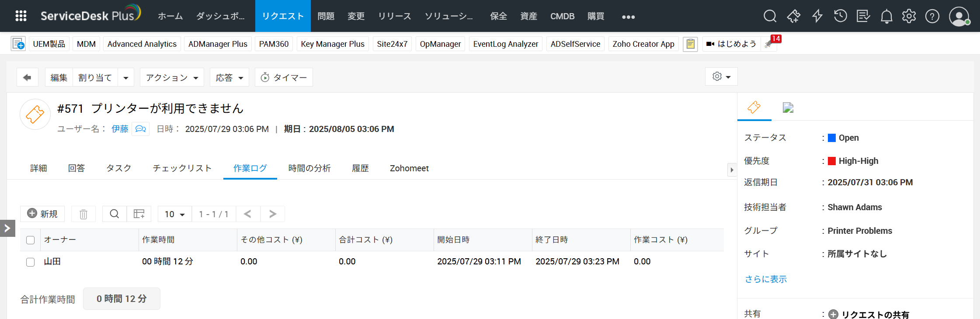Expand the left side panel arrow
This screenshot has width=980, height=319.
7,228
